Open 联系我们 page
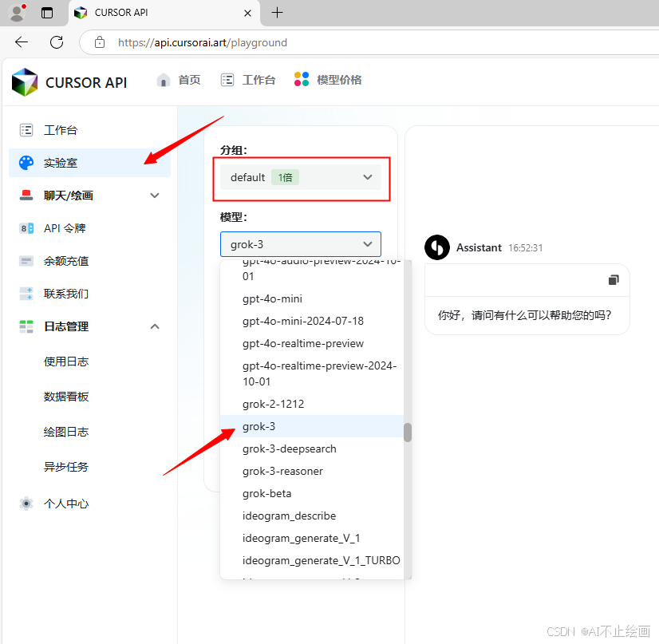 [89, 294]
